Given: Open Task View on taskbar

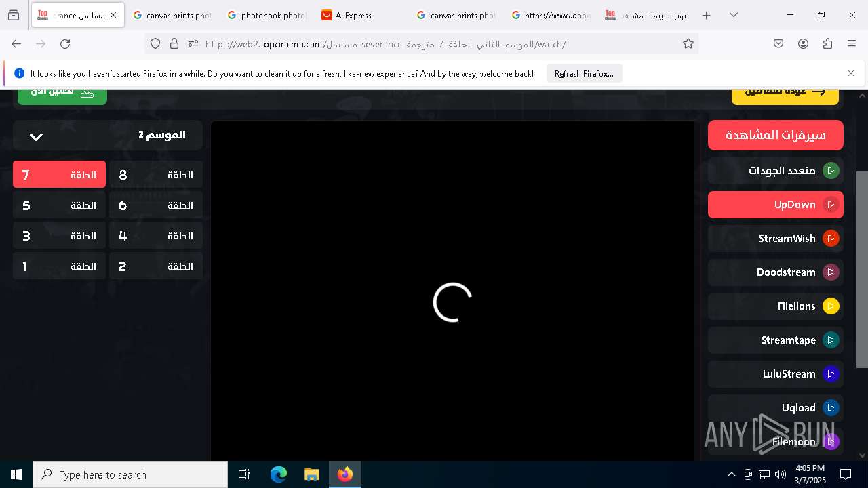Looking at the screenshot, I should (x=244, y=474).
